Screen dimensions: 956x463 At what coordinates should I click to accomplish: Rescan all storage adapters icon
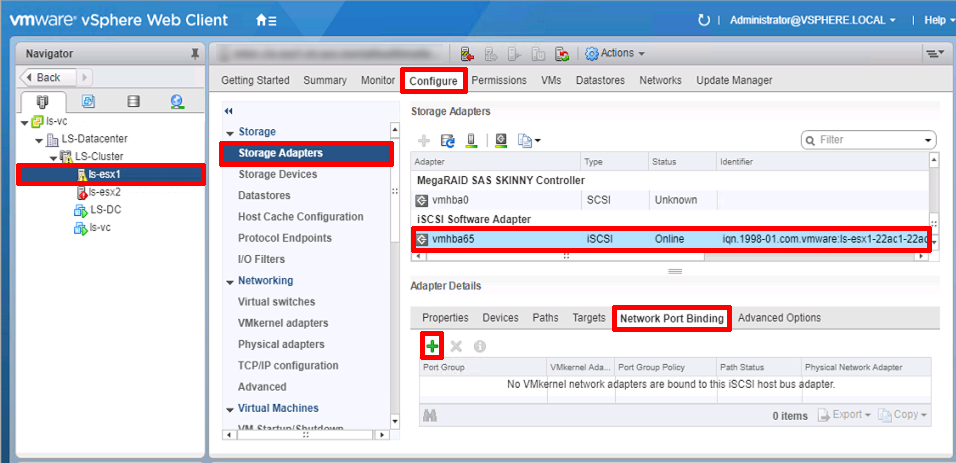coord(470,141)
